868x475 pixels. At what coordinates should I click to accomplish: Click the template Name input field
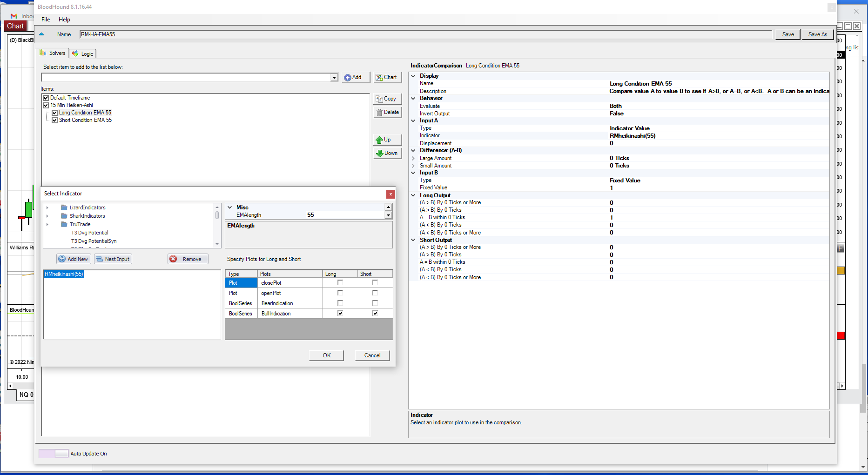pyautogui.click(x=426, y=34)
